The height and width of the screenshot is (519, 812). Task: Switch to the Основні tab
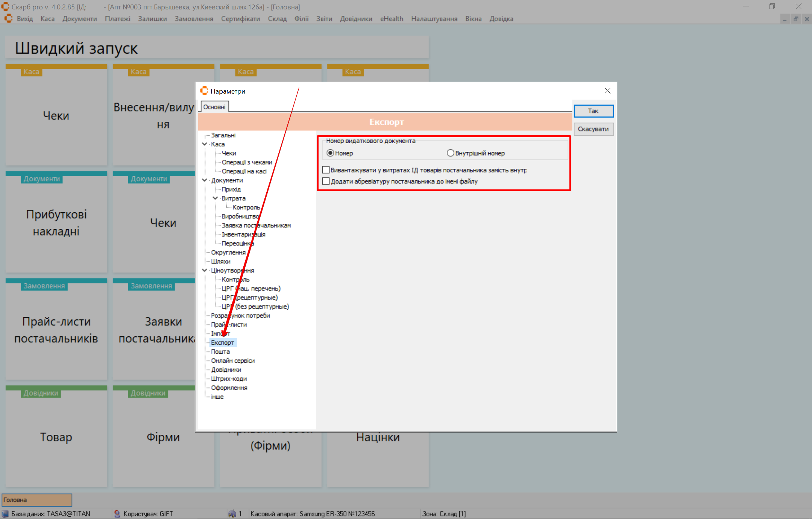pyautogui.click(x=214, y=107)
